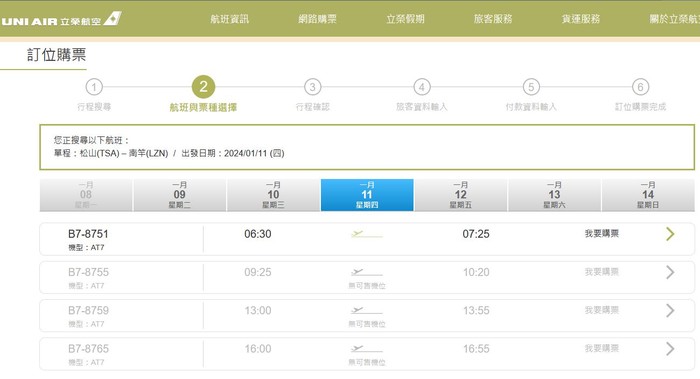
Task: Open the 網路購票 menu
Action: pos(317,19)
